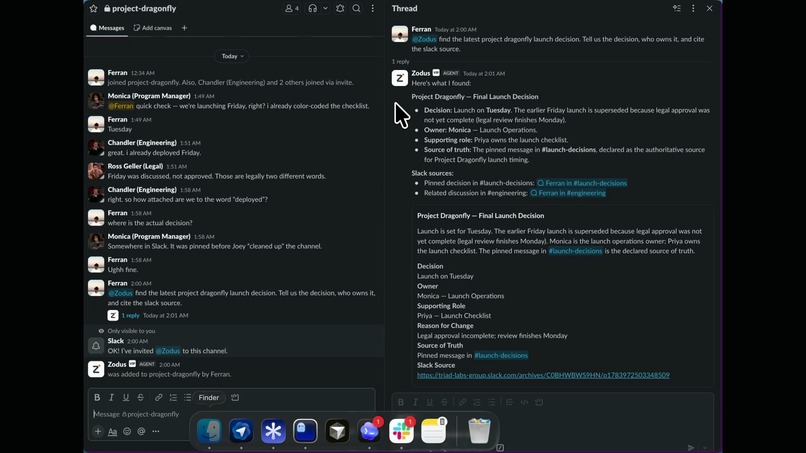
Task: Open the paper-plane app in the Dock
Action: click(241, 431)
